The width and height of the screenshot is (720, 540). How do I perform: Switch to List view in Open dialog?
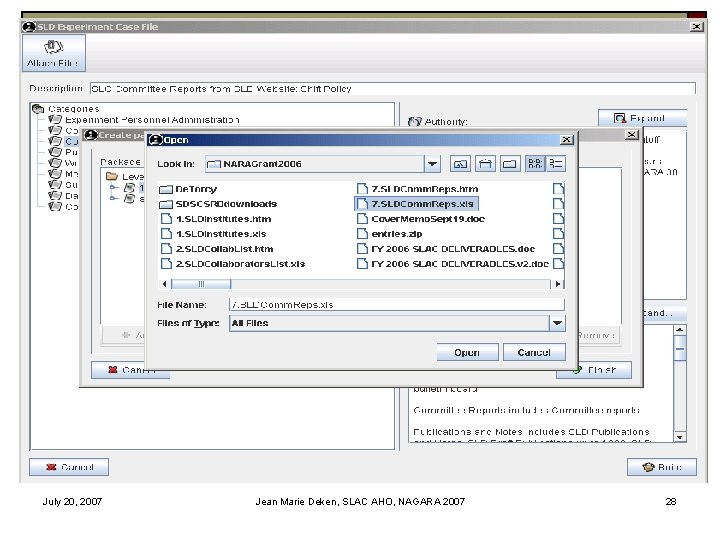[x=535, y=164]
